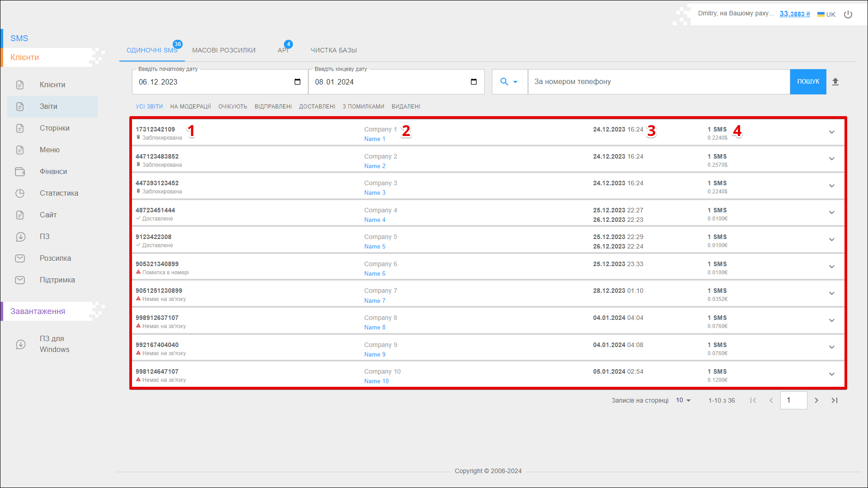Screen dimensions: 868x488
Task: Click the upload export icon beside the ПОШУК button
Action: click(835, 82)
